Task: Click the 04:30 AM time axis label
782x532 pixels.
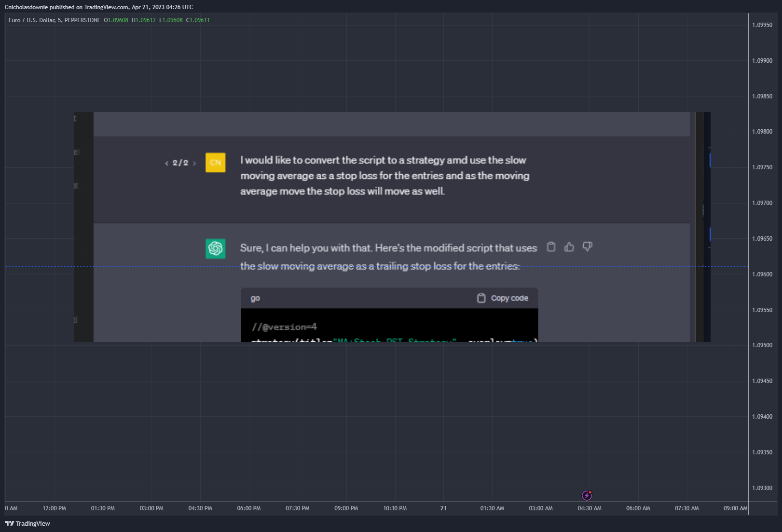Action: 590,508
